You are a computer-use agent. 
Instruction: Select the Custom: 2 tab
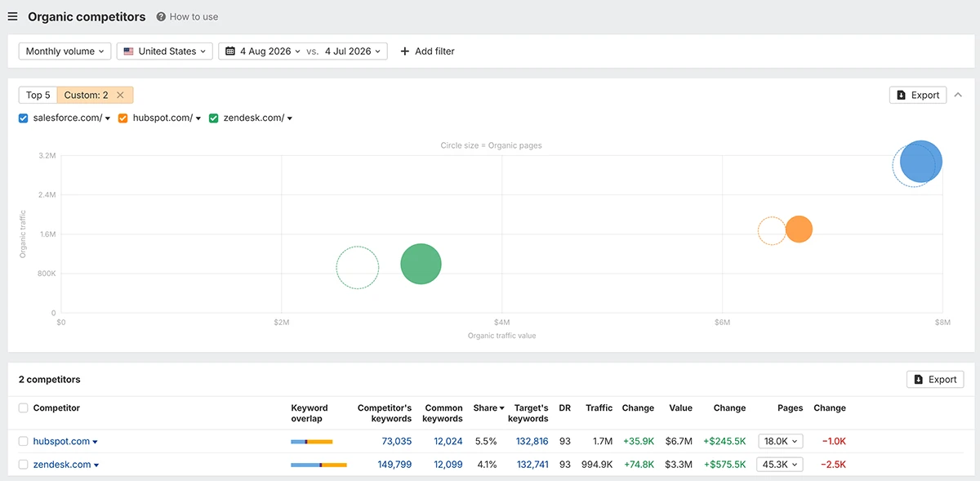(87, 95)
